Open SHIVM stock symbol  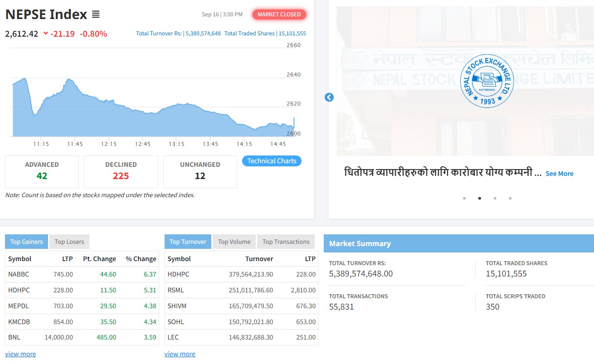pos(177,306)
